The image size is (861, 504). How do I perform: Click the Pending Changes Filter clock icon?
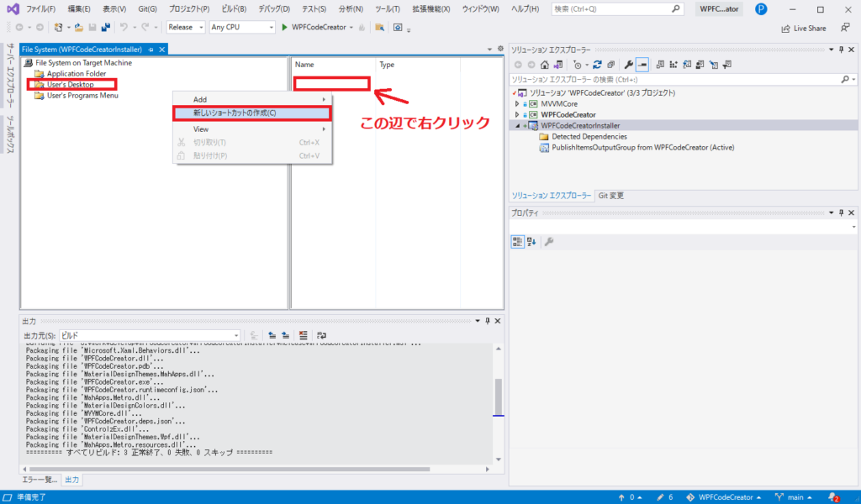coord(578,65)
